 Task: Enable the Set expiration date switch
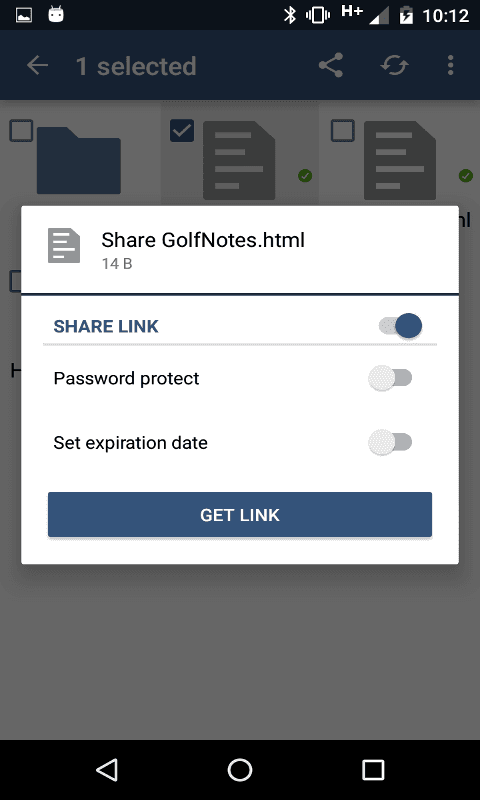pyautogui.click(x=390, y=442)
